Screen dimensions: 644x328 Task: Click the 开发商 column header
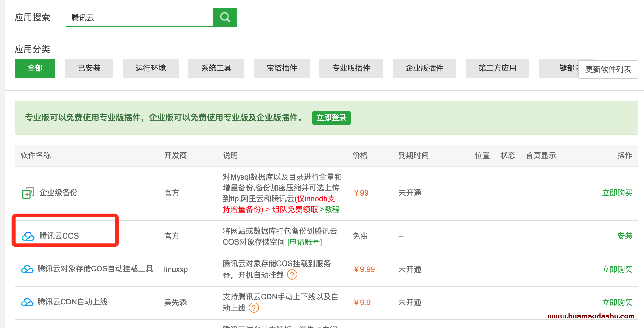[x=176, y=155]
